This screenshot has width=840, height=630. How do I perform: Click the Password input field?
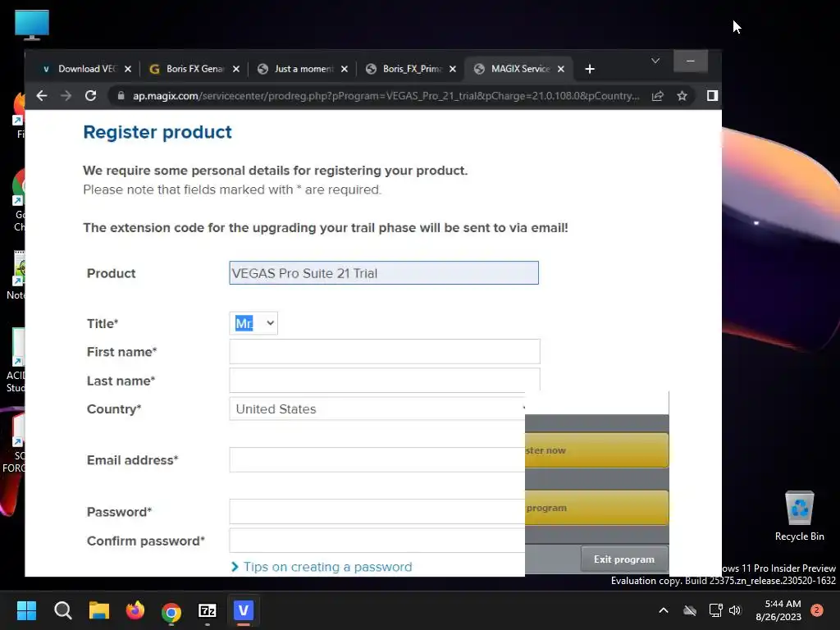coord(377,512)
